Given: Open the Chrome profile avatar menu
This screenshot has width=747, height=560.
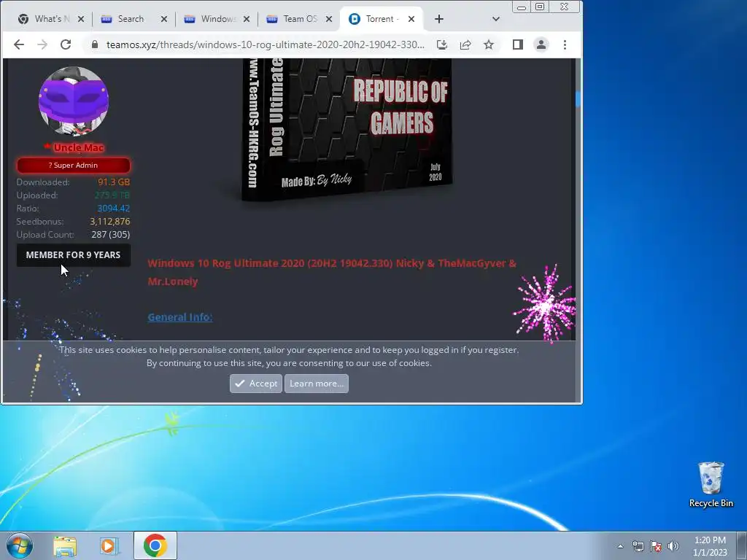Looking at the screenshot, I should point(541,44).
